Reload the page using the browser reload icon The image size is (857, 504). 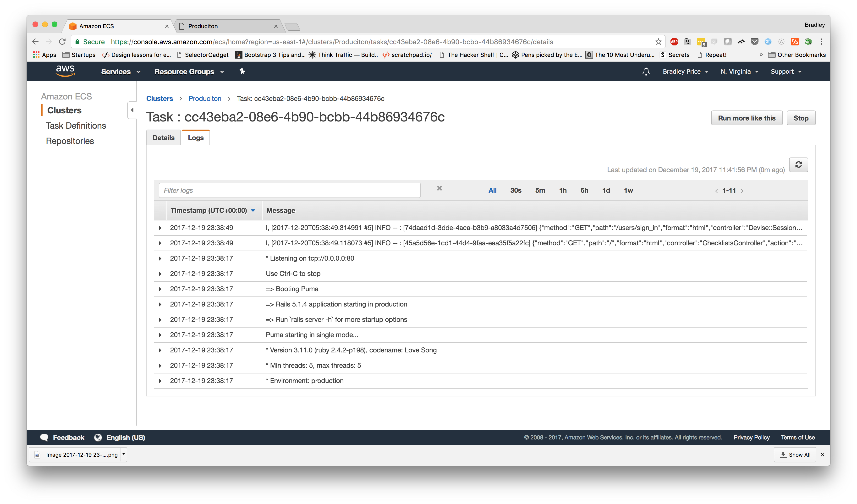62,42
